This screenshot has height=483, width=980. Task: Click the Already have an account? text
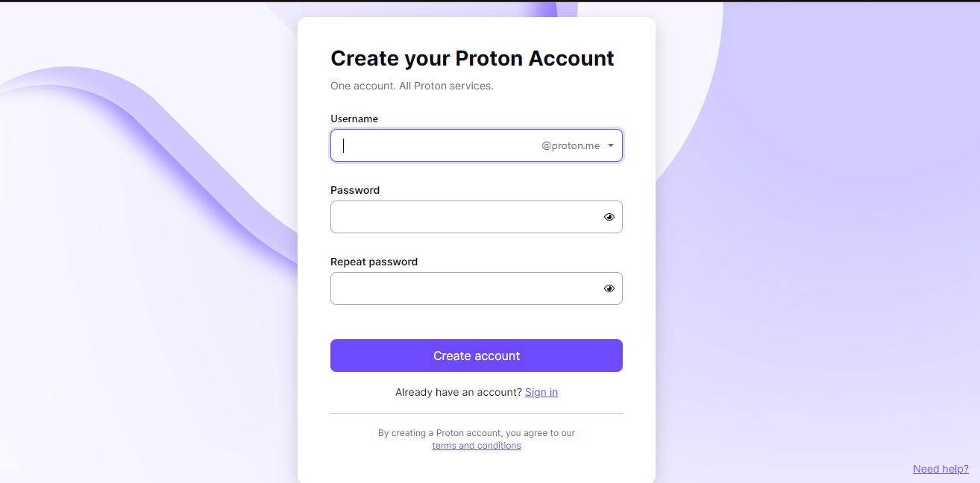(x=459, y=392)
